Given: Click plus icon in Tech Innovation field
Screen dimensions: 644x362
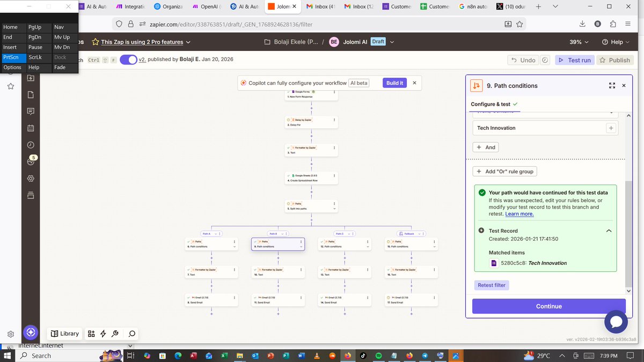Looking at the screenshot, I should point(610,128).
